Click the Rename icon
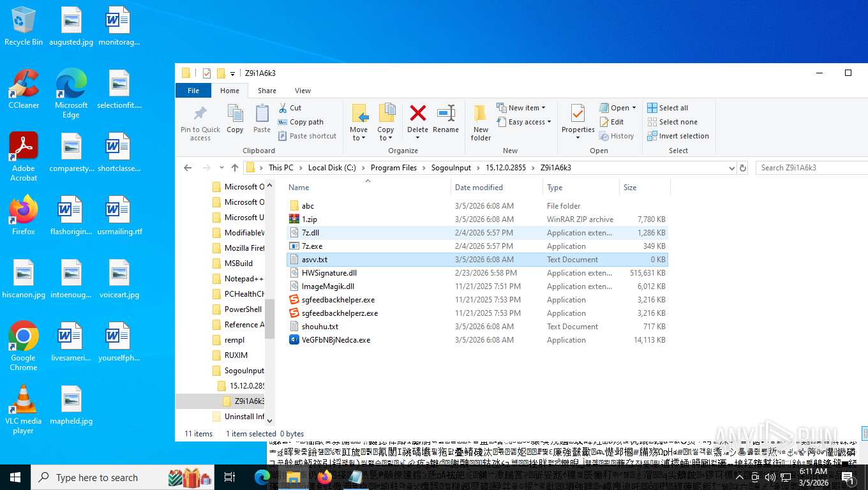868x490 pixels. tap(445, 113)
